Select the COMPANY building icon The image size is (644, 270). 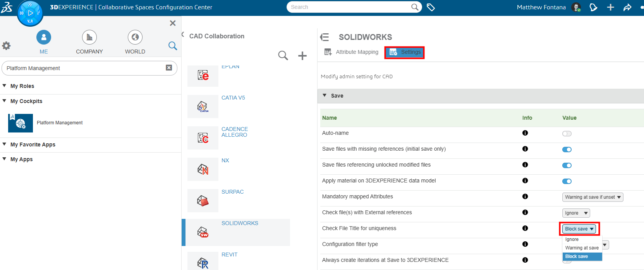89,37
